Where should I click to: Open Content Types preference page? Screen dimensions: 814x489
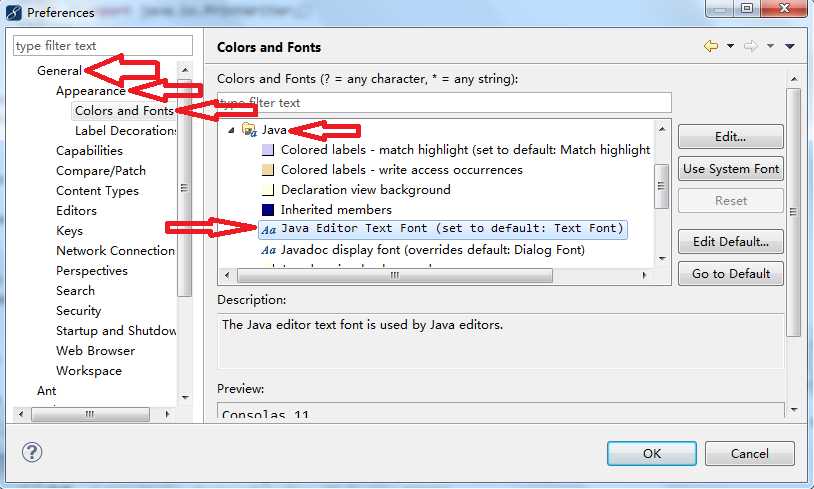tap(97, 191)
